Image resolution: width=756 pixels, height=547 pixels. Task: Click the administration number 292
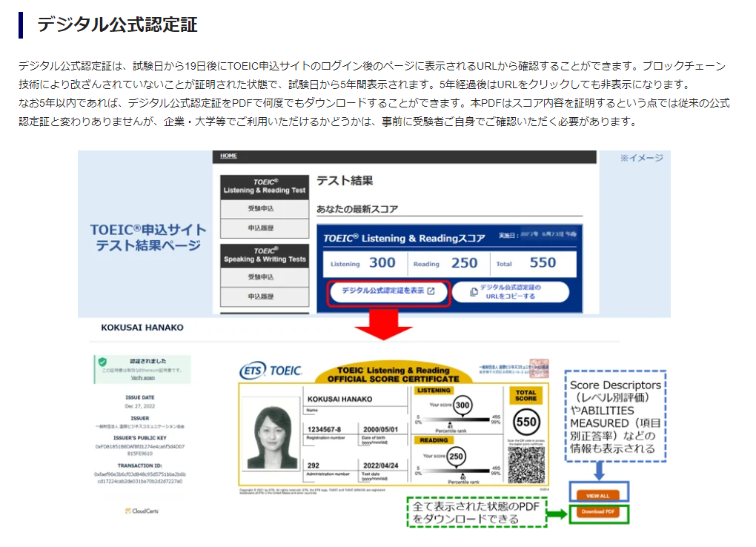[x=314, y=465]
